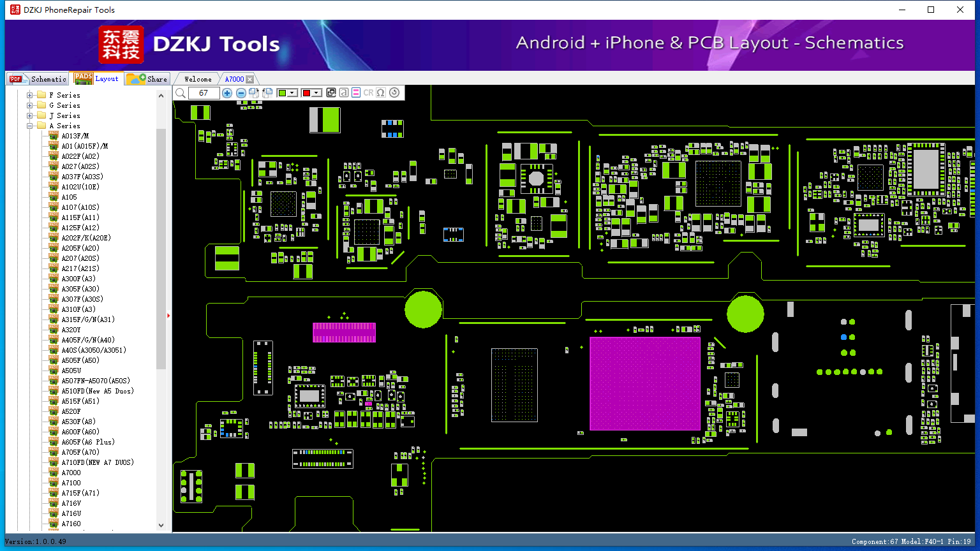Image resolution: width=980 pixels, height=551 pixels.
Task: Click the circular reset view icon
Action: 394,93
